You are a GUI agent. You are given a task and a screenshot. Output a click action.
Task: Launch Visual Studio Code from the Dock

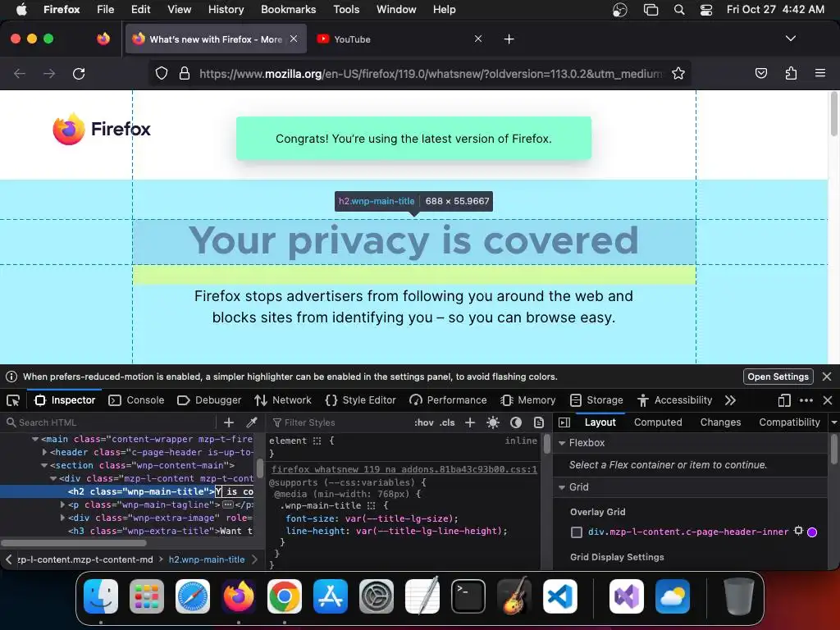(559, 596)
